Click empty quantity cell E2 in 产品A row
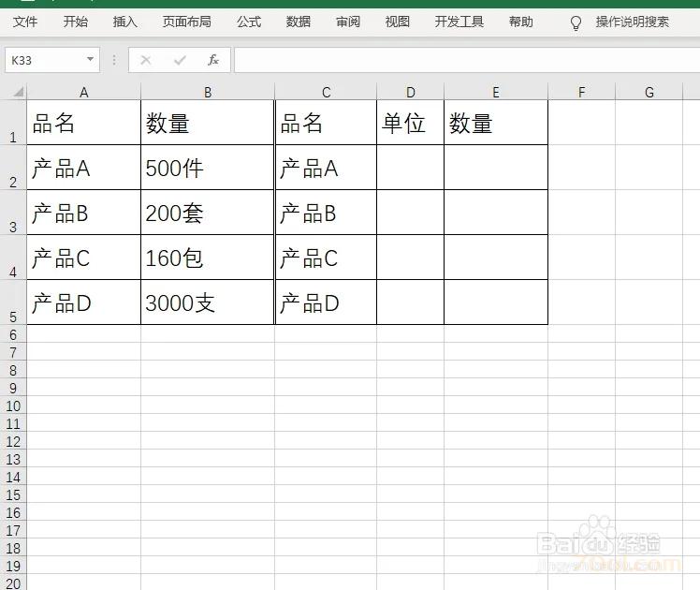Viewport: 700px width, 590px height. 496,168
